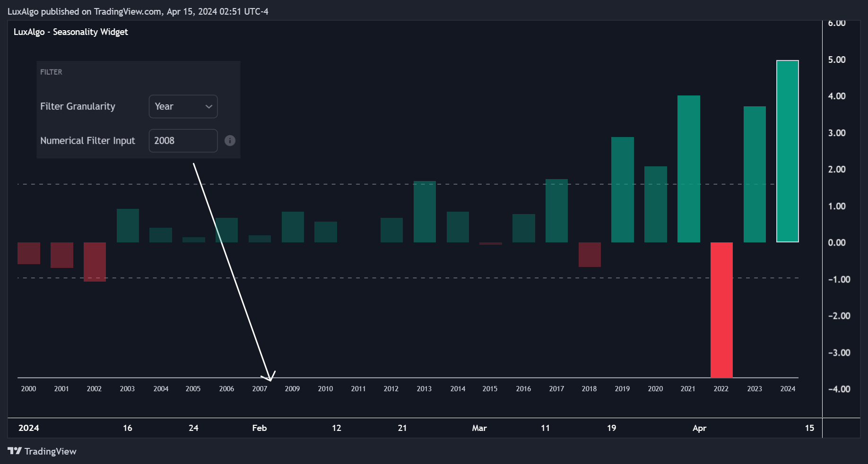Click the highlighted green 2024 bar
Viewport: 868px width, 464px height.
tap(788, 151)
